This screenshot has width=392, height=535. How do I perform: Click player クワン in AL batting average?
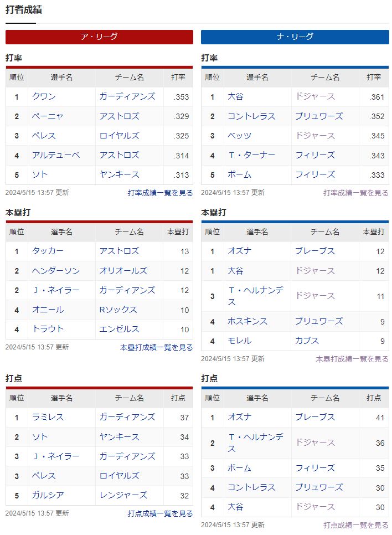click(44, 96)
